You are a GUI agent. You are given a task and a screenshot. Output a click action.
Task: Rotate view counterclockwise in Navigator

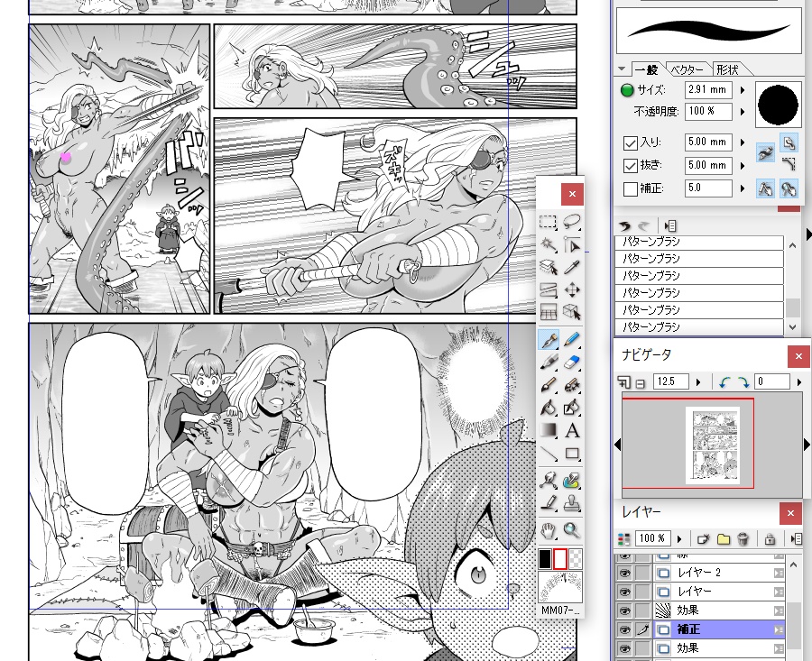724,382
